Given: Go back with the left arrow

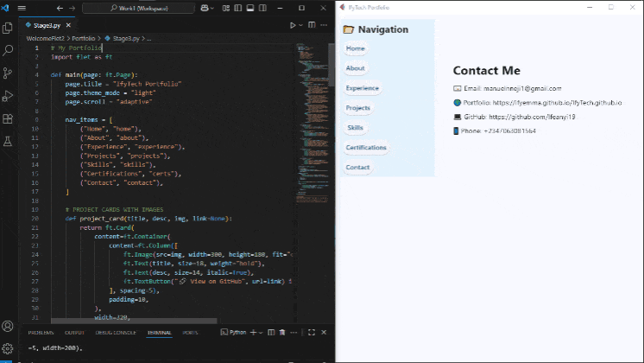Looking at the screenshot, I should pos(60,8).
